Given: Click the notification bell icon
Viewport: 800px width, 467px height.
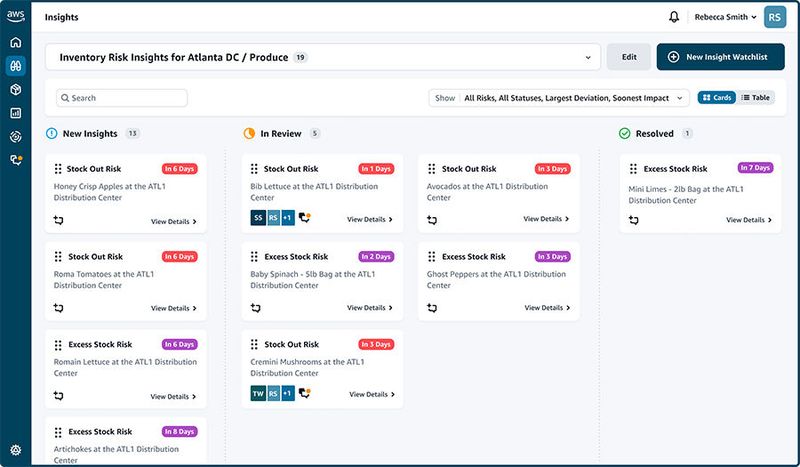Looking at the screenshot, I should coord(674,17).
